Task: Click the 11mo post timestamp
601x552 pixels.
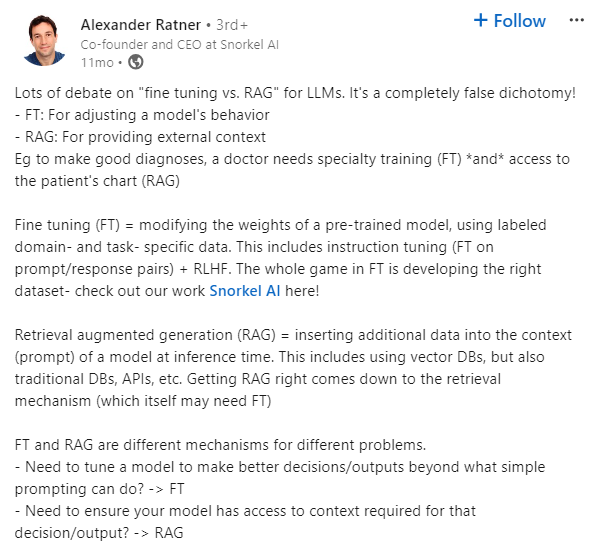Action: click(97, 62)
